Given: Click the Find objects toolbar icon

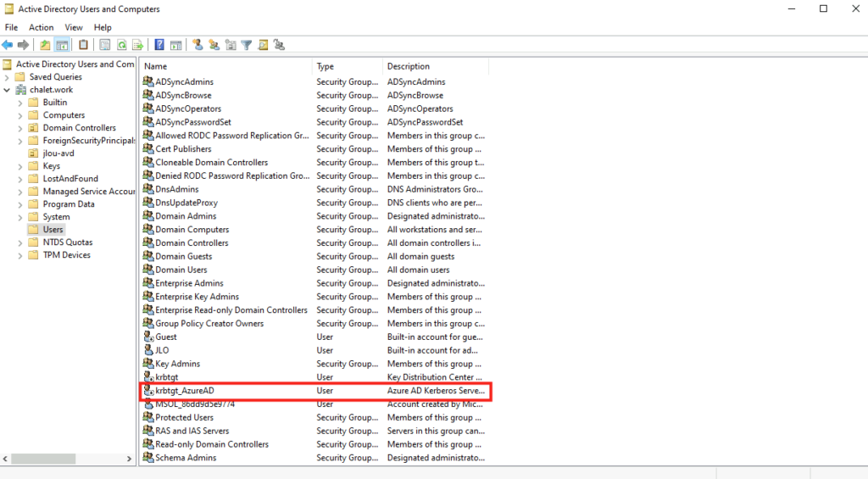Looking at the screenshot, I should point(263,45).
